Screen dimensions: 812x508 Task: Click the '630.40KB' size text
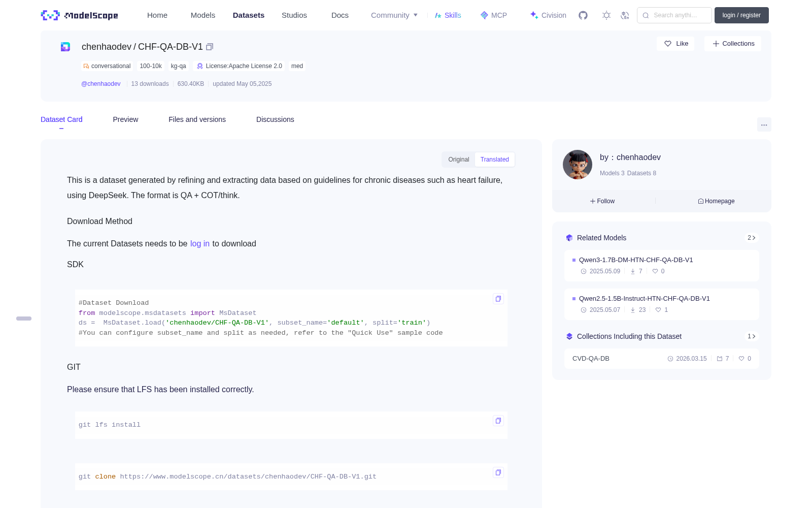click(191, 84)
